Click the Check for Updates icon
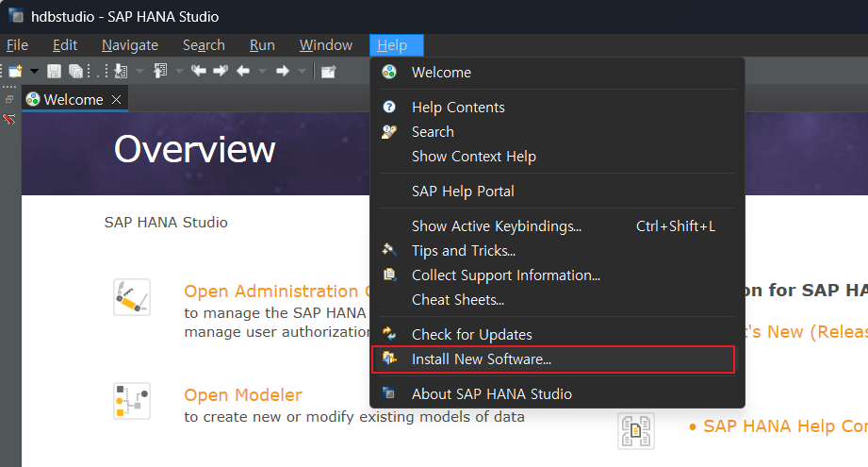The height and width of the screenshot is (467, 868). click(389, 333)
